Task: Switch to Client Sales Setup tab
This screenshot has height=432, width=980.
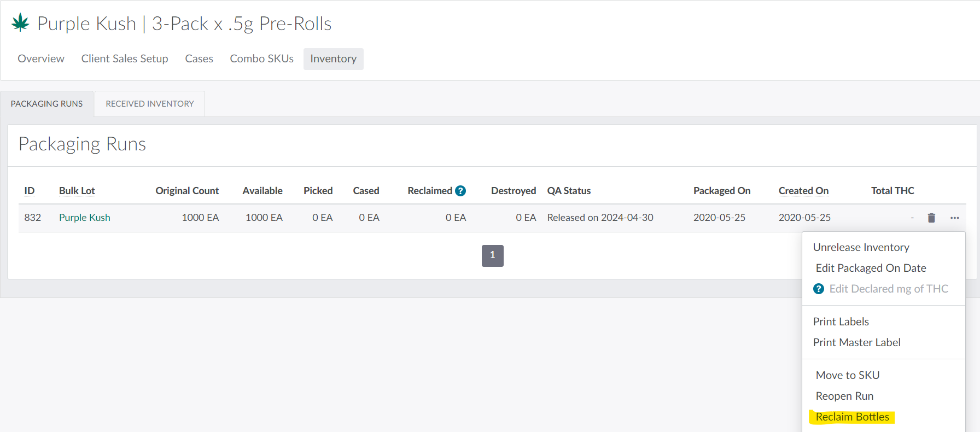Action: [125, 59]
